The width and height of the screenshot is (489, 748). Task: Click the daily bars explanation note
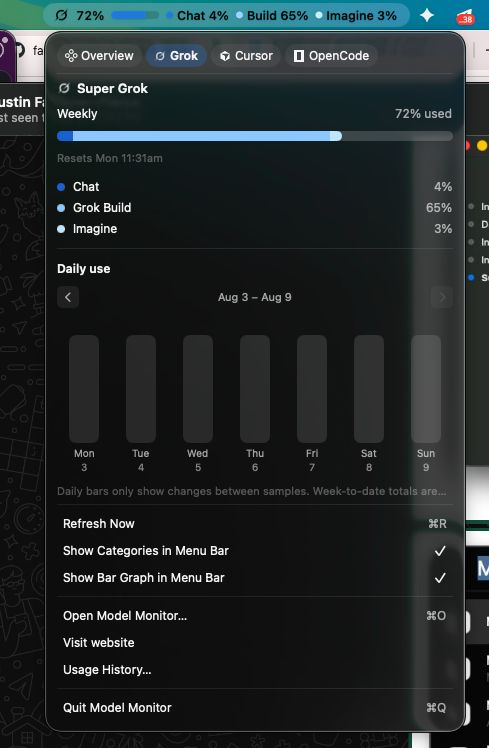(252, 491)
